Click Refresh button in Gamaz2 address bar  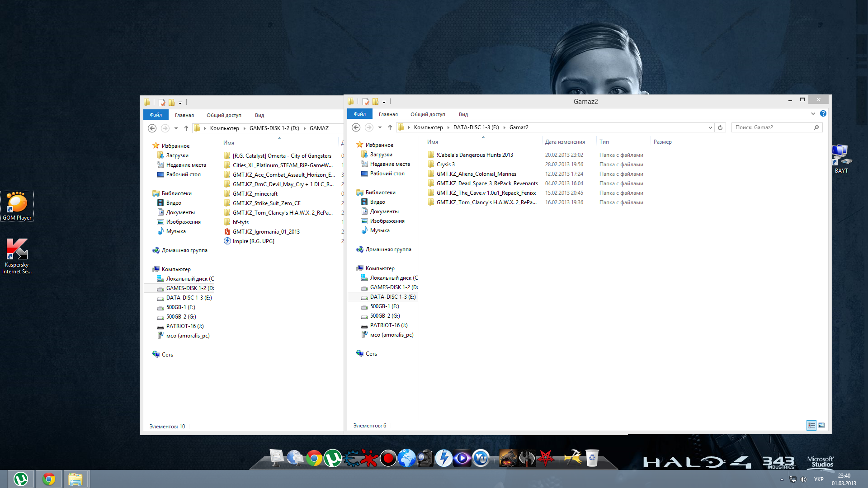click(x=720, y=127)
